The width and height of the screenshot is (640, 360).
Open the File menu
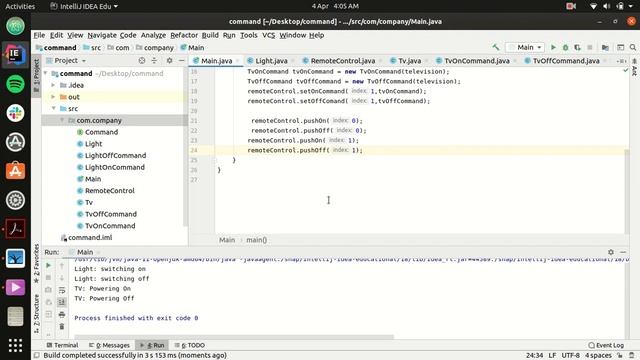point(39,35)
